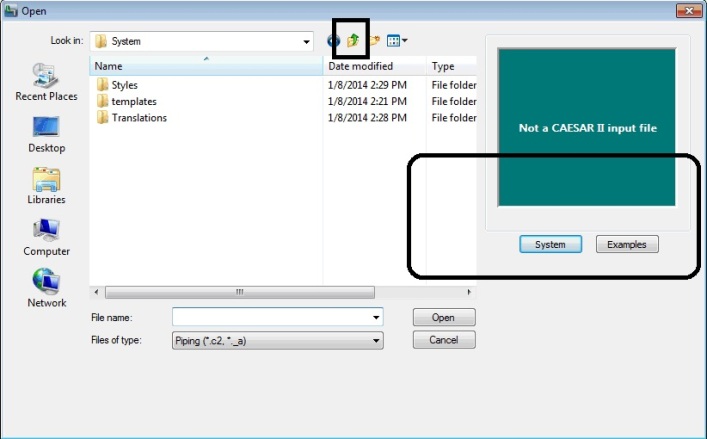Open the Files of type dropdown

coord(278,341)
